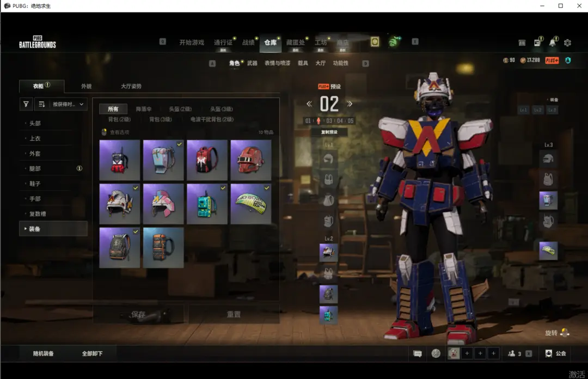Select the orange and black backpack item

(163, 248)
